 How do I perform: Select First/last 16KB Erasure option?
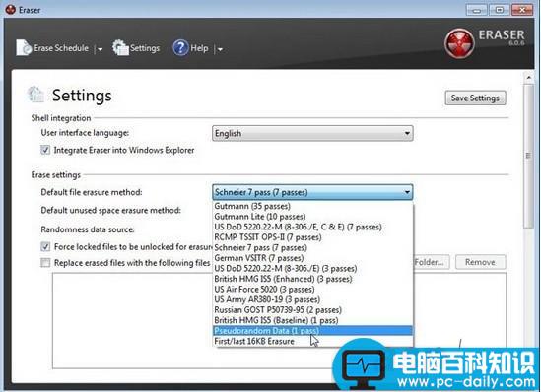click(x=312, y=341)
